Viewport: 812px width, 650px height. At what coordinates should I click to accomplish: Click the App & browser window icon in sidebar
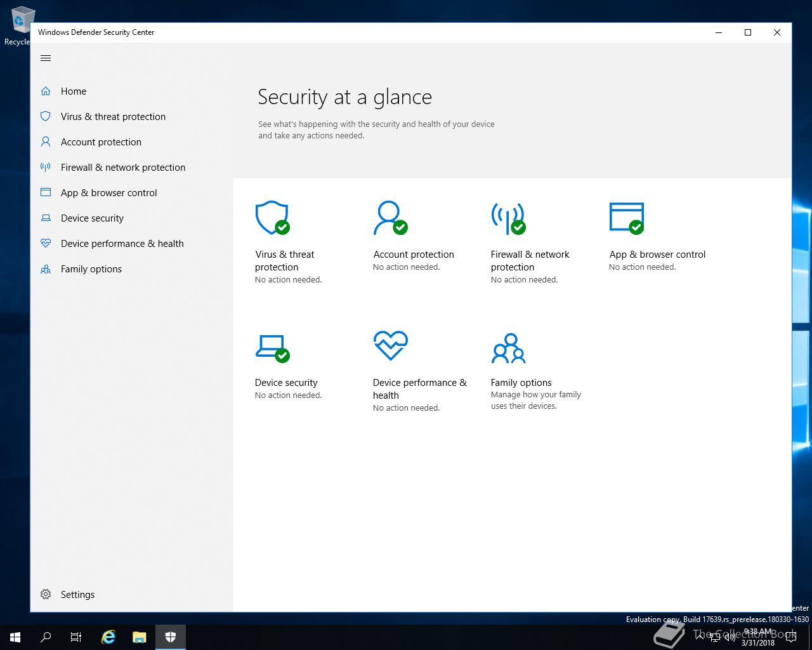pyautogui.click(x=46, y=192)
